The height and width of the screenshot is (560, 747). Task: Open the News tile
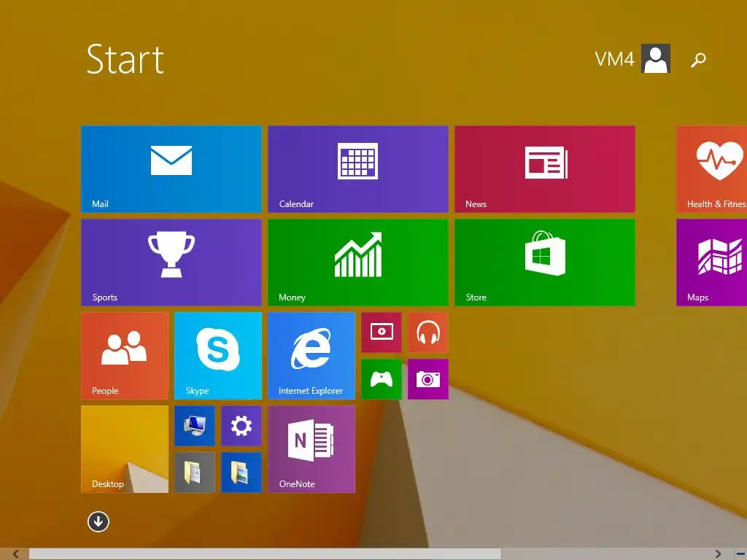(x=545, y=169)
